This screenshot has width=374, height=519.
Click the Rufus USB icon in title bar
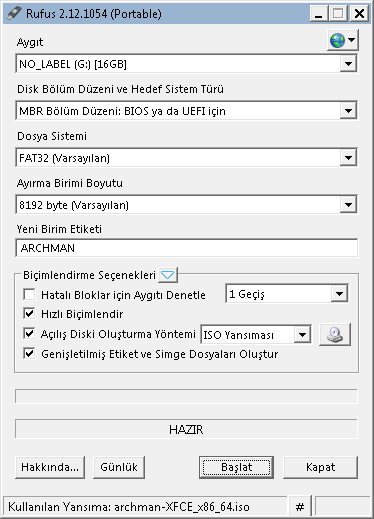point(14,14)
